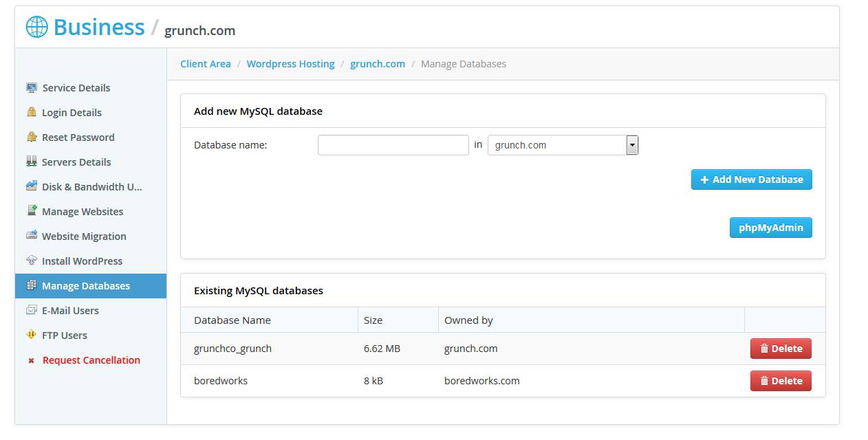This screenshot has width=868, height=440.
Task: Click the E-Mail Users envelope icon
Action: [x=32, y=310]
